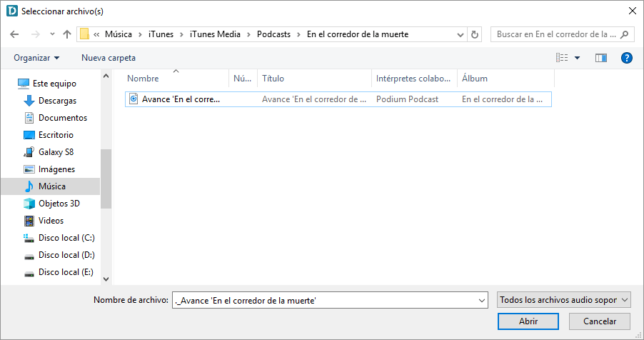
Task: Open the Organizar menu
Action: pos(36,58)
